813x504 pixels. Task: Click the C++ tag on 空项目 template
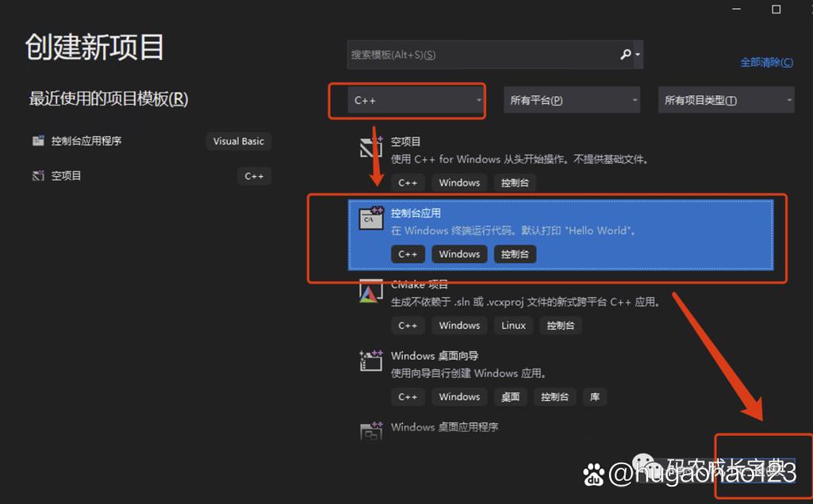point(408,182)
